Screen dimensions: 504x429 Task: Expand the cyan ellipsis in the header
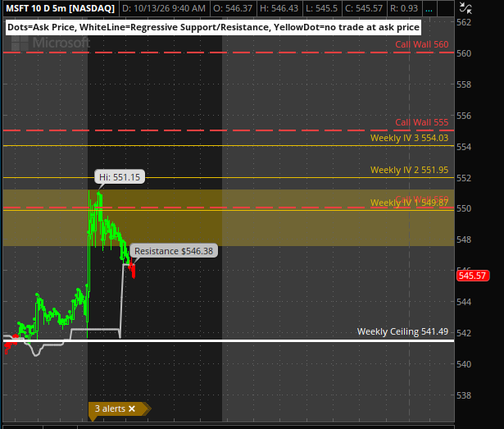pyautogui.click(x=429, y=8)
